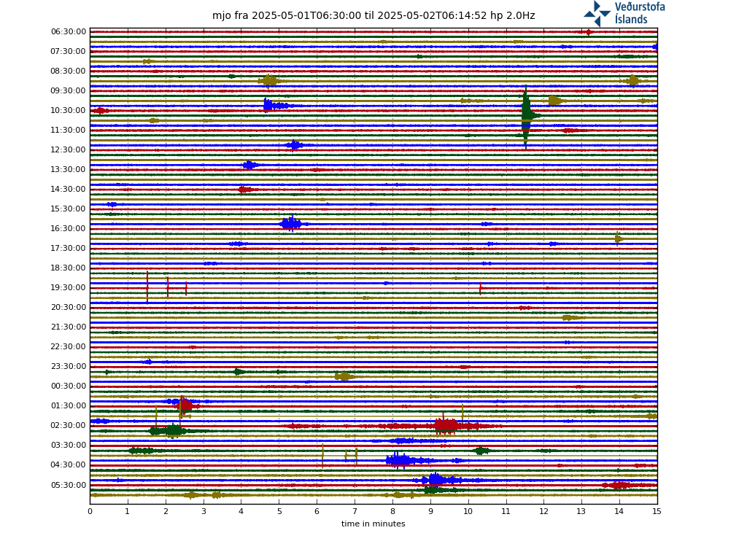Select the 11:30:00 time label
The width and height of the screenshot is (747, 560).
(x=69, y=130)
